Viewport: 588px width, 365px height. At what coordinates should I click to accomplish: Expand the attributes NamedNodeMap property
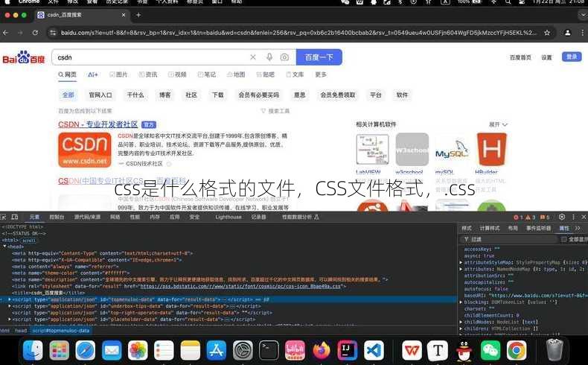click(x=461, y=269)
